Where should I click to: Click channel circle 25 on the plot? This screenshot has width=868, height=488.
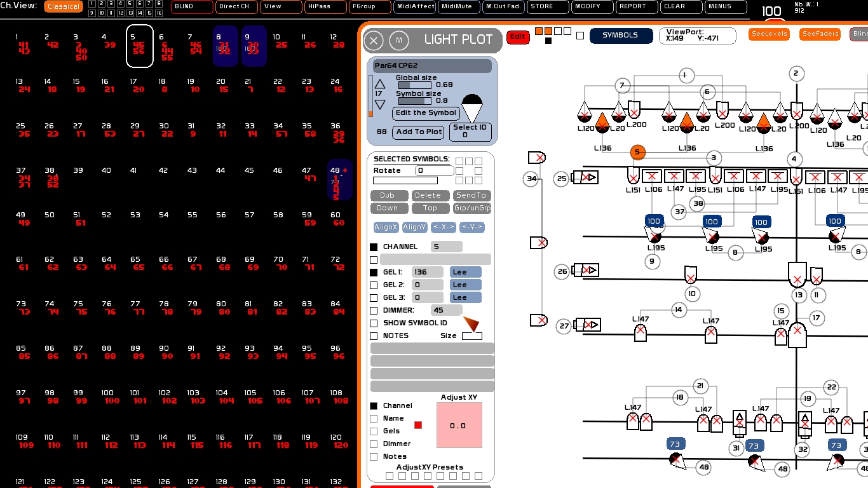[562, 179]
